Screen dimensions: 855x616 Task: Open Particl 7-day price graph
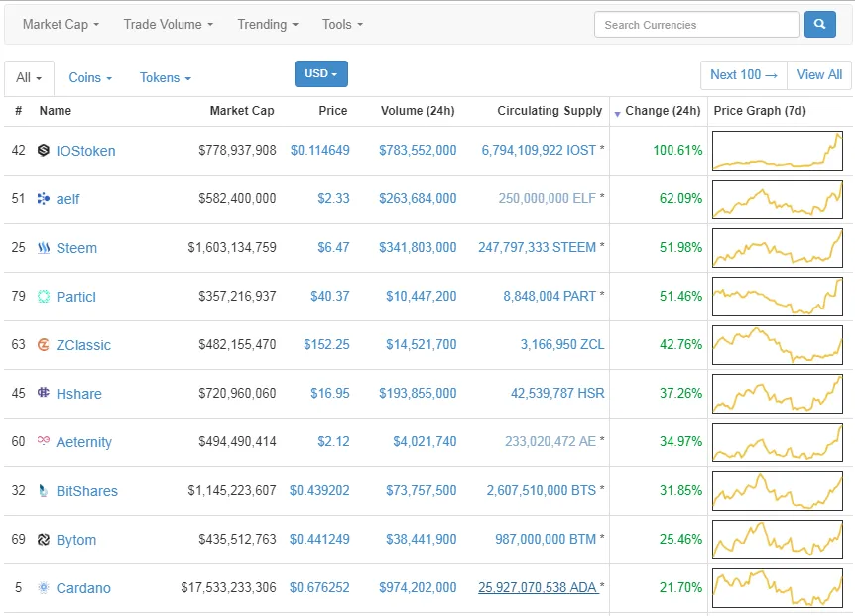click(x=778, y=297)
